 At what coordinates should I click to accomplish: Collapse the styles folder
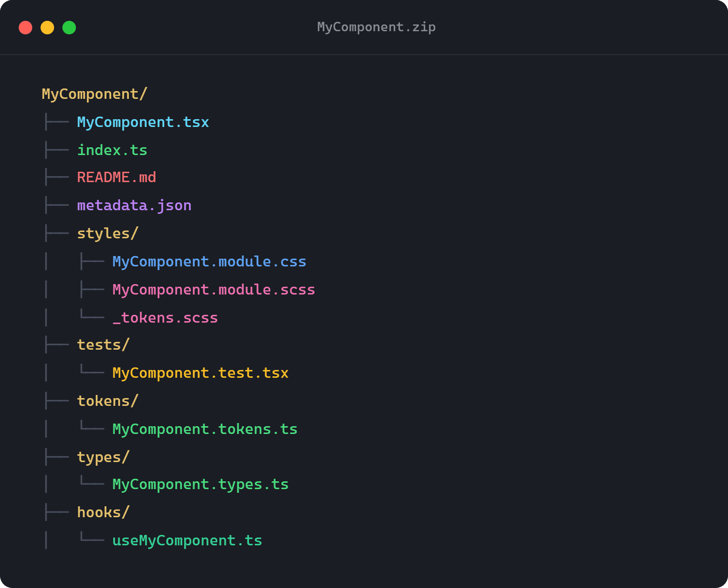pyautogui.click(x=107, y=233)
